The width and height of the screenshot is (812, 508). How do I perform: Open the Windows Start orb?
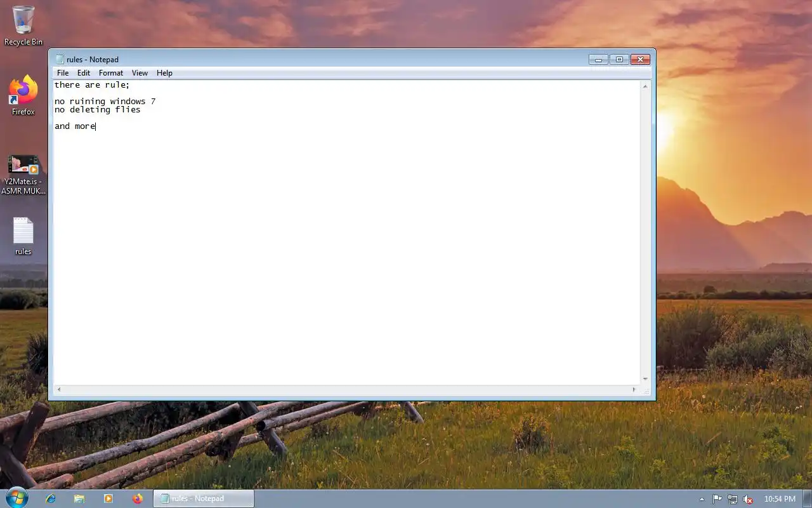17,498
